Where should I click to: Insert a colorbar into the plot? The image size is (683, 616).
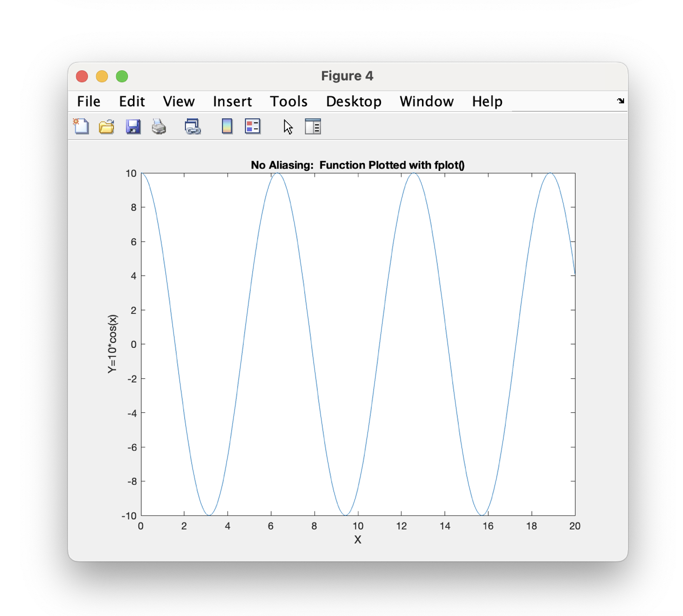[226, 126]
